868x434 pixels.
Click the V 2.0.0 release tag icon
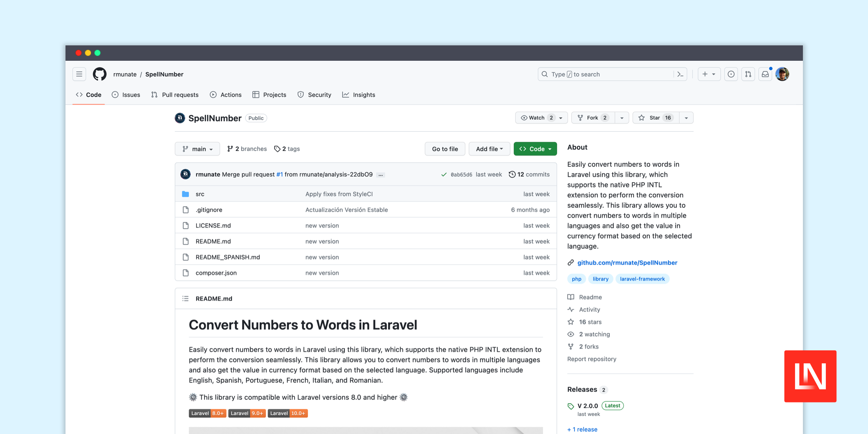click(x=571, y=406)
